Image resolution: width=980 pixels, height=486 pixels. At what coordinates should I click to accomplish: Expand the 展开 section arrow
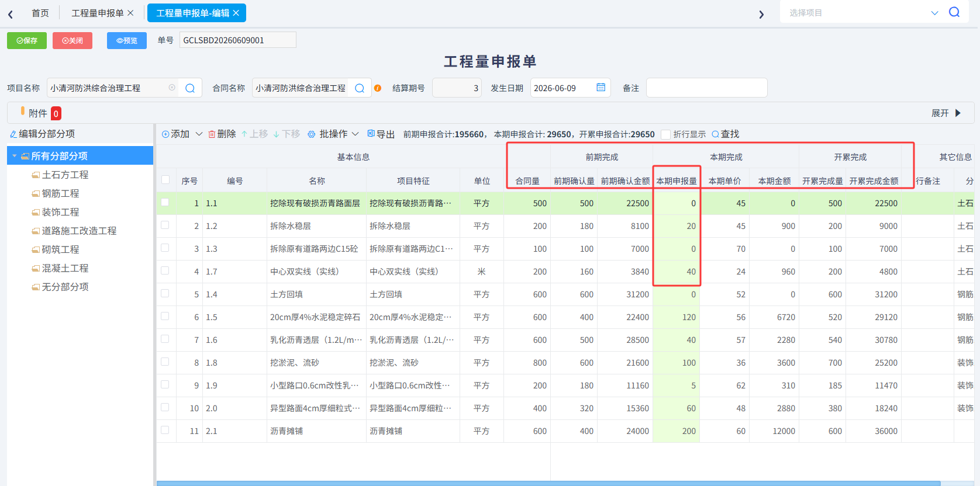tap(958, 113)
